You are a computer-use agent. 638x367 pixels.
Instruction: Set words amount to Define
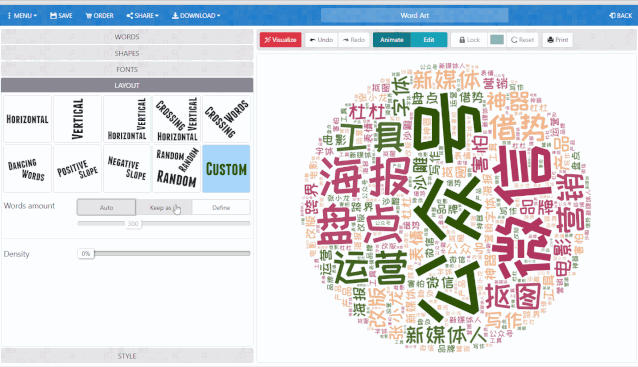pyautogui.click(x=221, y=208)
